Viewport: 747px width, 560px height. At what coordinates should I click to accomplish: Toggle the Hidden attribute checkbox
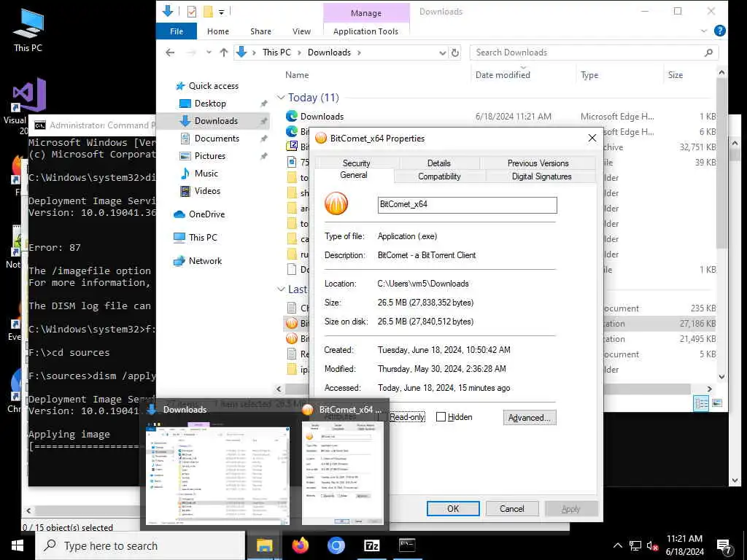click(x=441, y=416)
